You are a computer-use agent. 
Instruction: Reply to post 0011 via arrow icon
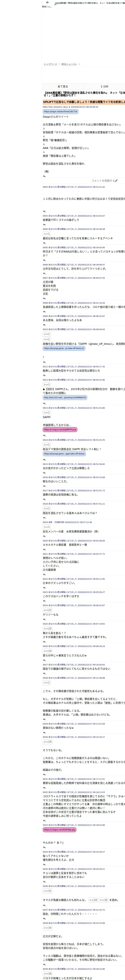coord(44,375)
